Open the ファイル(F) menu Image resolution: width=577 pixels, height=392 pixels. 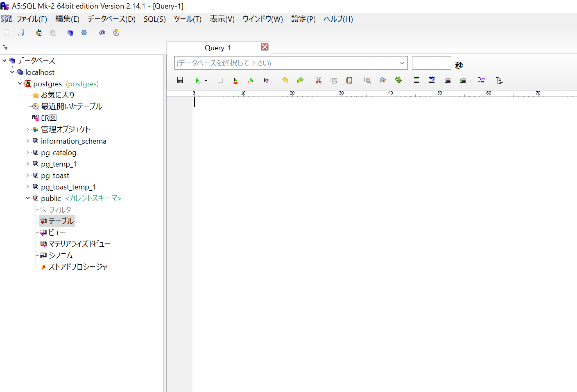32,19
